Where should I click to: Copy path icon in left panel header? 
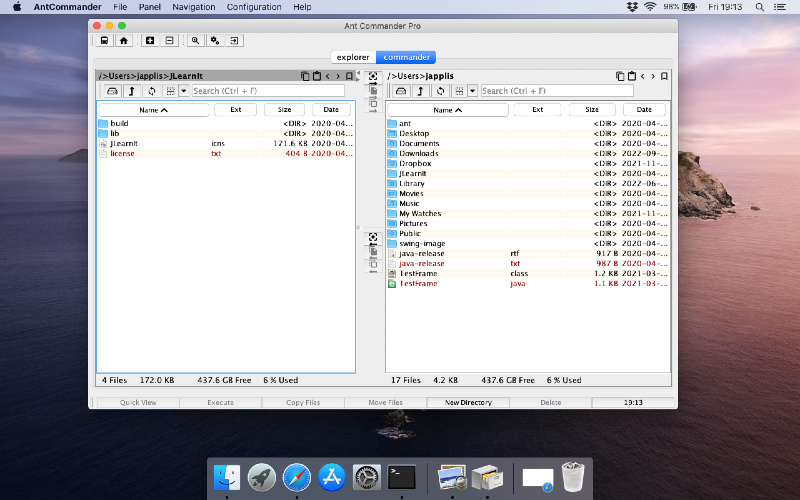[305, 76]
